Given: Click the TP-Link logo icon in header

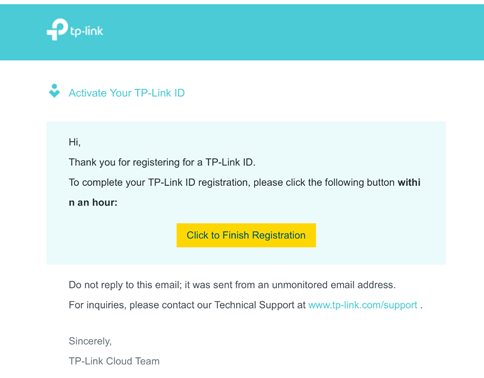Looking at the screenshot, I should tap(57, 29).
